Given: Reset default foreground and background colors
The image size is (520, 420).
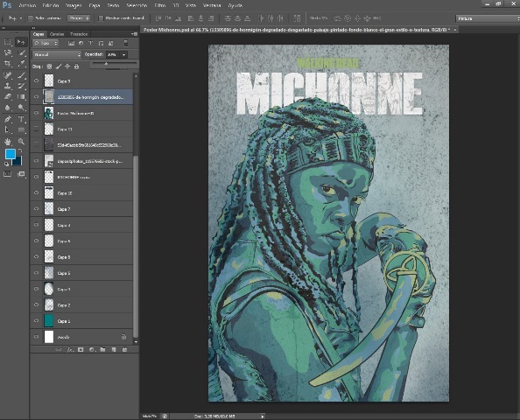Looking at the screenshot, I should click(x=7, y=164).
